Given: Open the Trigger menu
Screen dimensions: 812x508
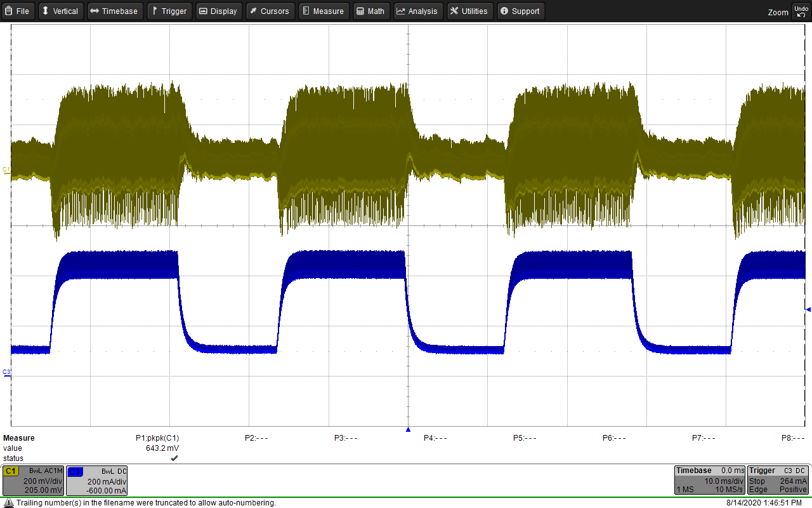Looking at the screenshot, I should click(169, 11).
